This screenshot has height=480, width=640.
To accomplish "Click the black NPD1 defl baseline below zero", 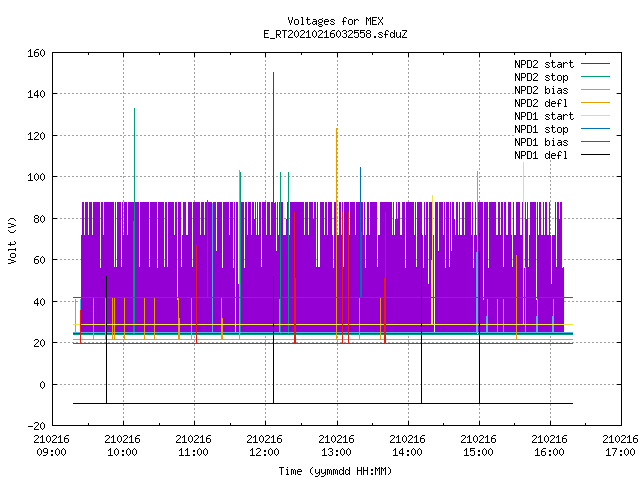I will point(323,403).
